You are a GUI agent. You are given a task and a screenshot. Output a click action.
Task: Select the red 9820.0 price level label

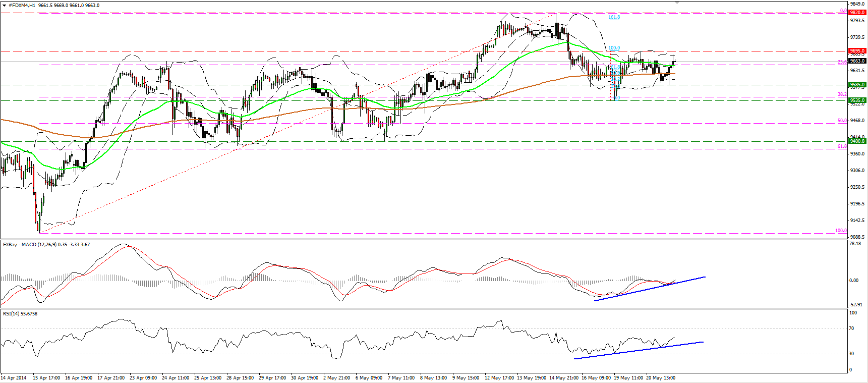(857, 12)
